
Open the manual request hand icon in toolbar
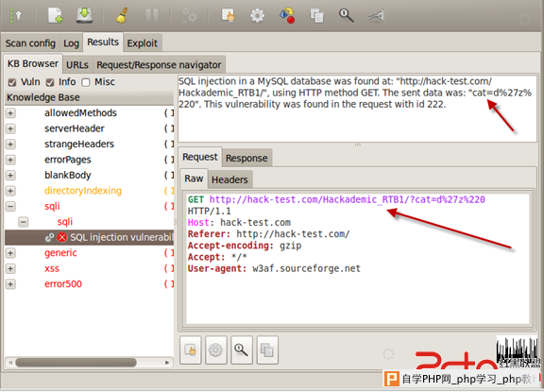tap(228, 16)
